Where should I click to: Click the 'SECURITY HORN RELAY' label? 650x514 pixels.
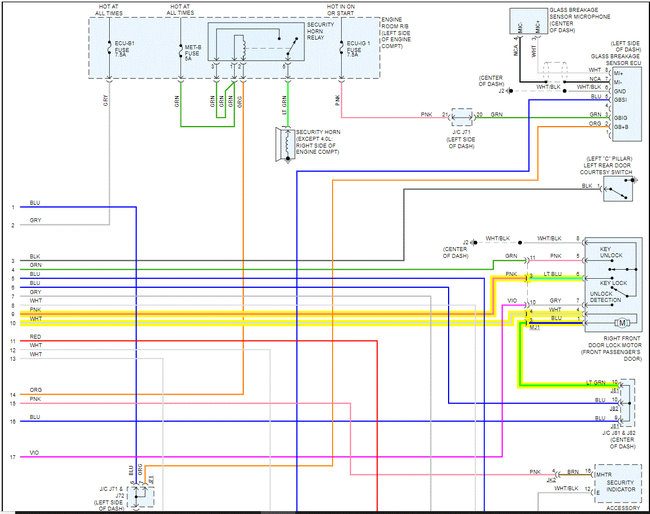point(320,31)
